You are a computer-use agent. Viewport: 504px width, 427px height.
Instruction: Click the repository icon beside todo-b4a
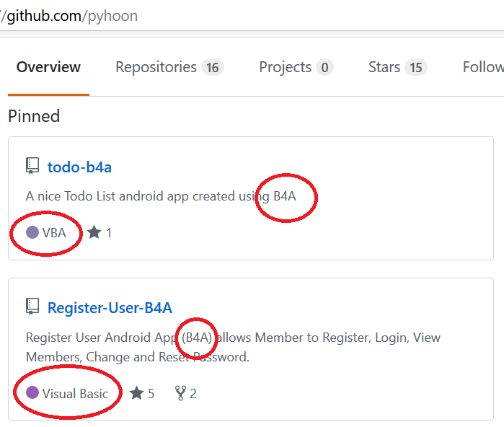32,167
